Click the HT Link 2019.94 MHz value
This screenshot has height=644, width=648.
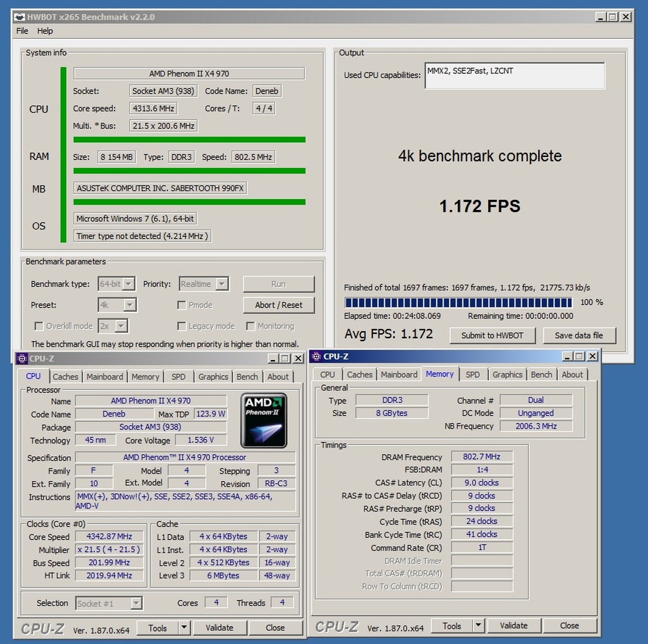coord(109,575)
